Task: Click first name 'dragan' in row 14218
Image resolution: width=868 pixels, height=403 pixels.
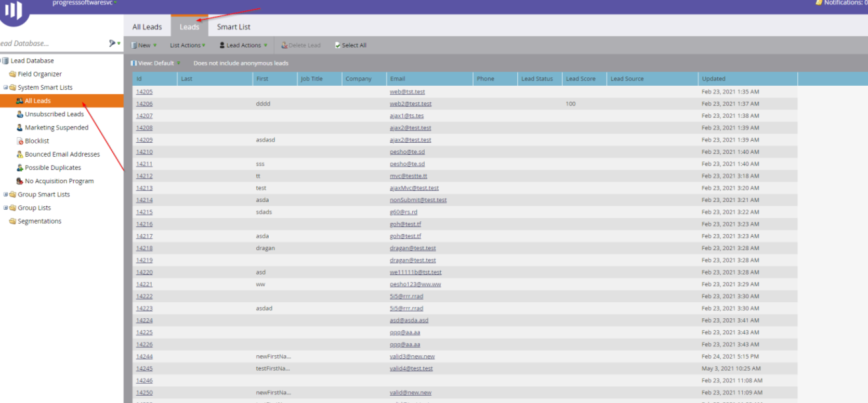Action: coord(265,248)
